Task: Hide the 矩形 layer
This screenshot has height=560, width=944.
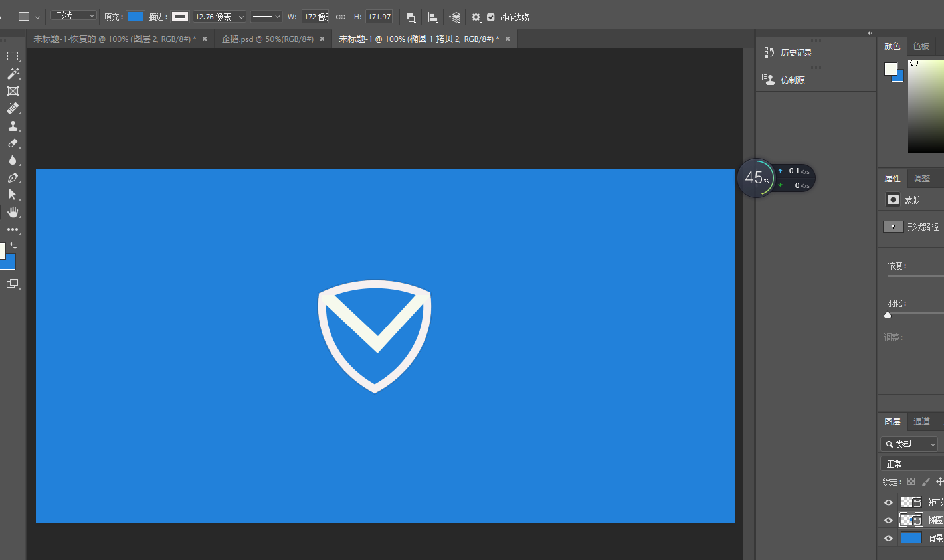Action: pyautogui.click(x=888, y=502)
